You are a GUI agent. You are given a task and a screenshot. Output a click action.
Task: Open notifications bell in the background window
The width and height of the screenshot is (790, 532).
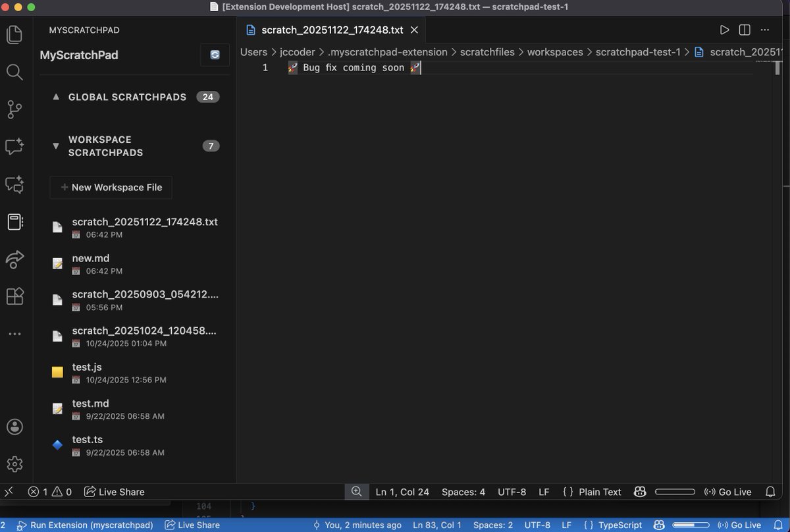pyautogui.click(x=777, y=525)
